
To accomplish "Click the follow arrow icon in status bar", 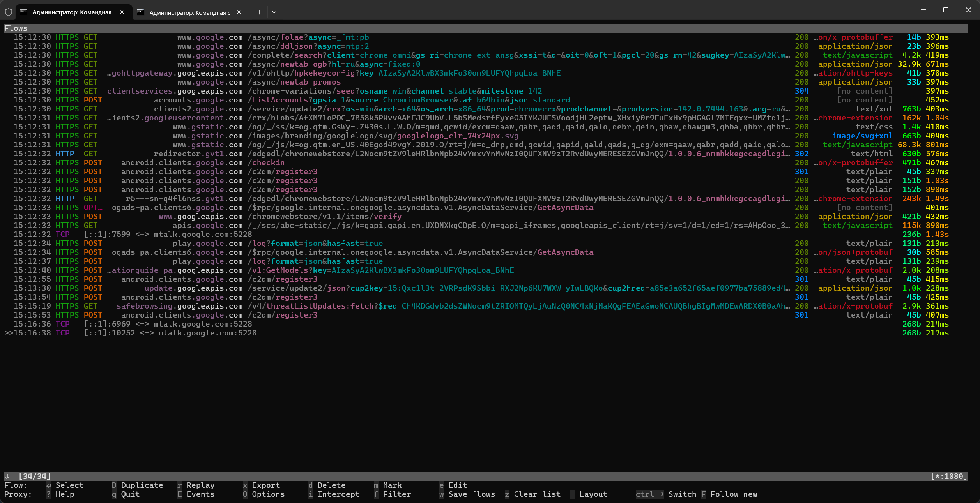I will click(7, 476).
